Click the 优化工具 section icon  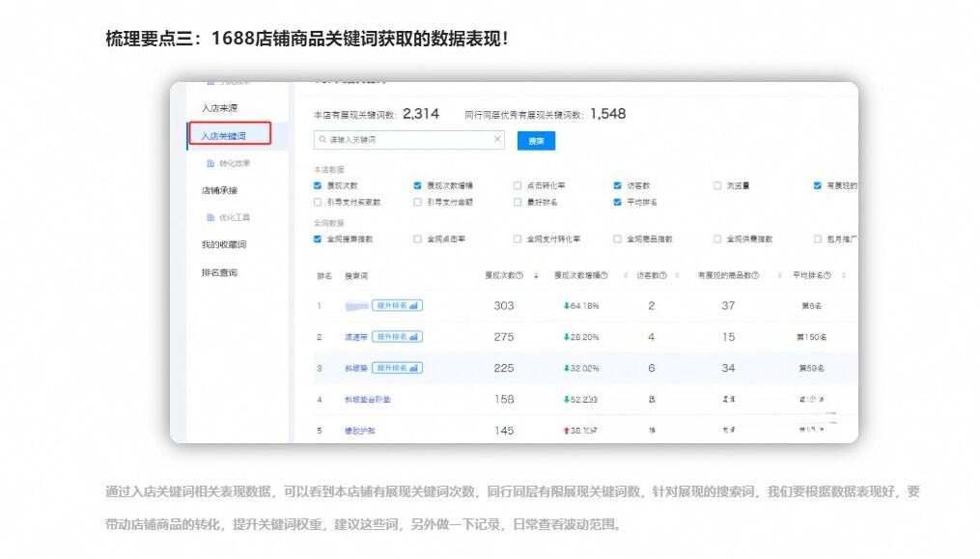(x=210, y=217)
